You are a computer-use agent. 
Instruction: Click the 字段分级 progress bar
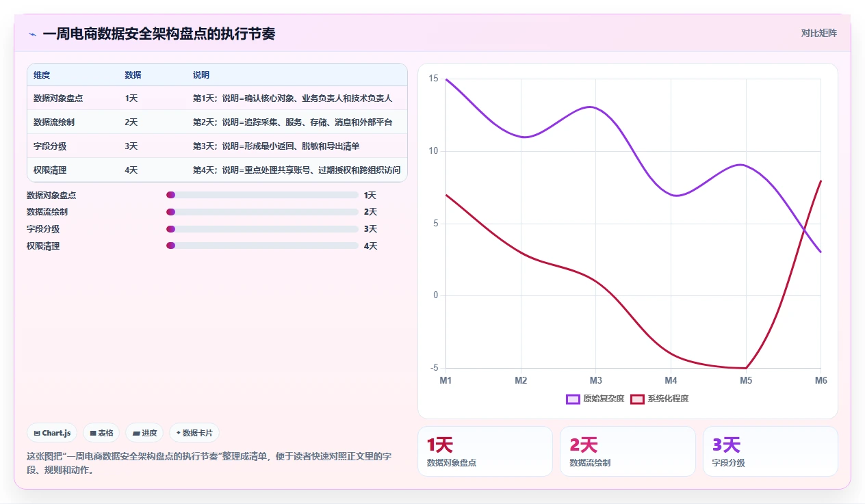pos(262,229)
